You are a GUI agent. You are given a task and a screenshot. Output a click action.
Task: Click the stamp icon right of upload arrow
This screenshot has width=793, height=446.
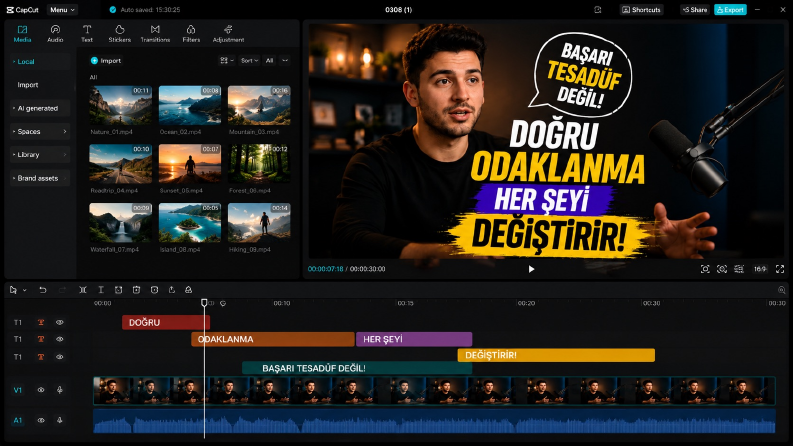pos(188,290)
